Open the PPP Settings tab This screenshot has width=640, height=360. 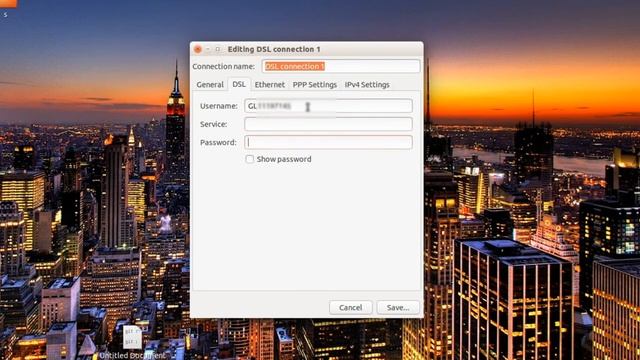[315, 84]
